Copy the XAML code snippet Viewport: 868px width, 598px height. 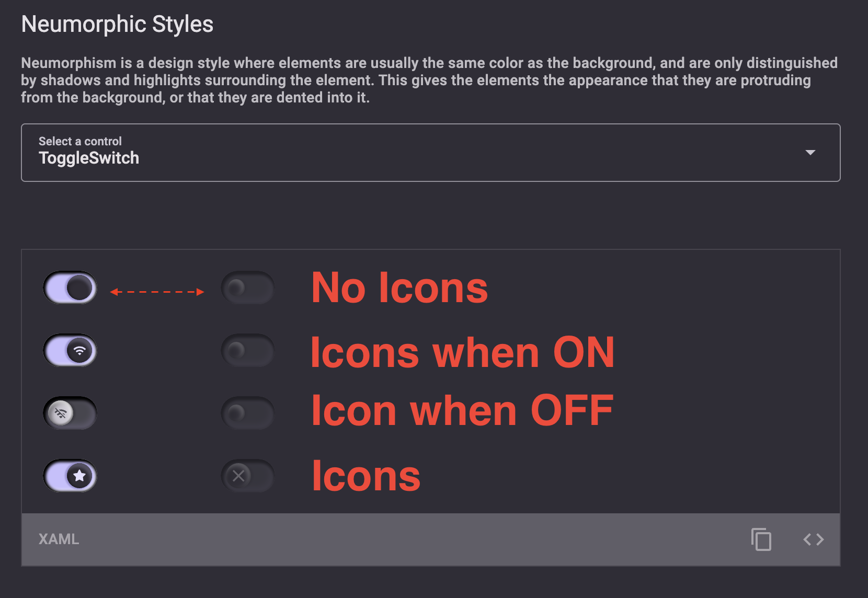[761, 540]
